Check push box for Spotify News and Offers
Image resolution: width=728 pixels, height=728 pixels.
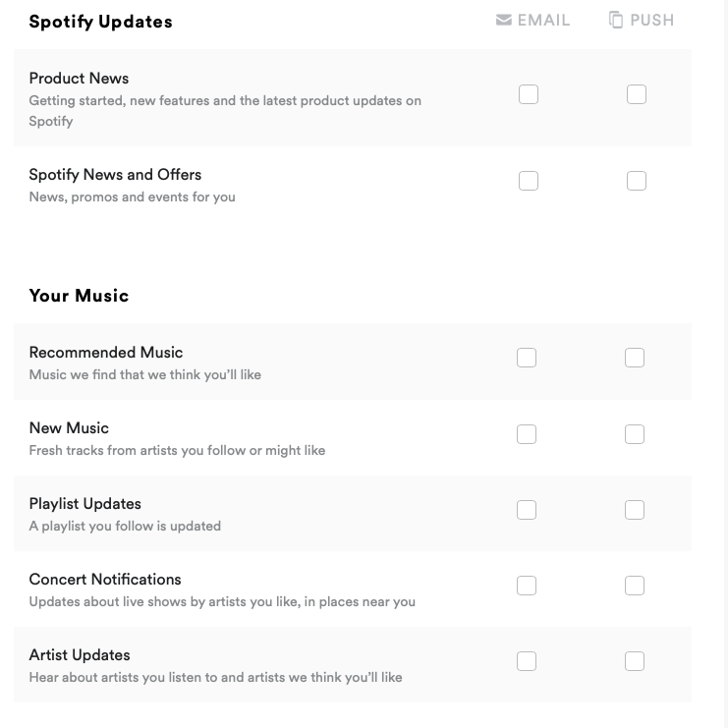click(636, 181)
